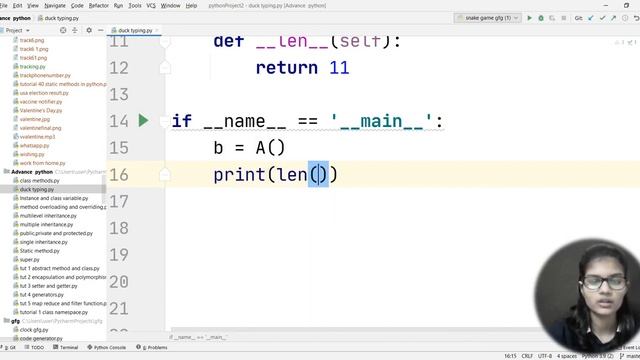Open the Navigate menu
The height and width of the screenshot is (360, 640).
(55, 6)
